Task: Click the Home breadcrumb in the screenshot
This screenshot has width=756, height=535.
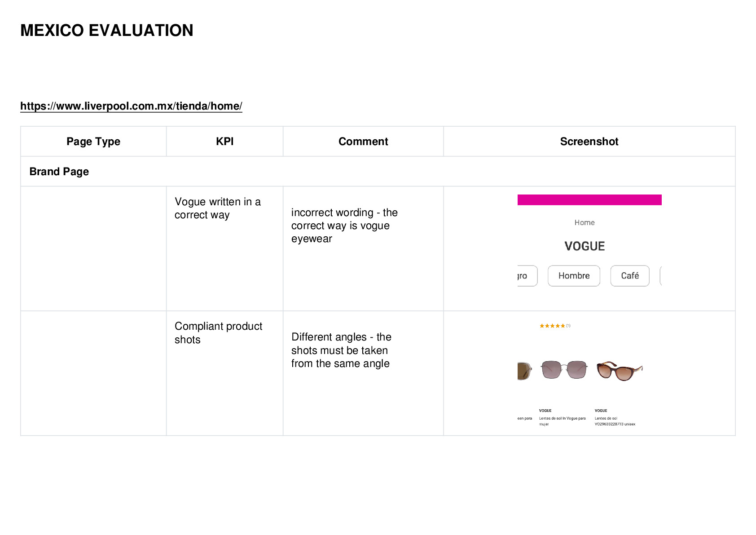Action: [x=585, y=222]
